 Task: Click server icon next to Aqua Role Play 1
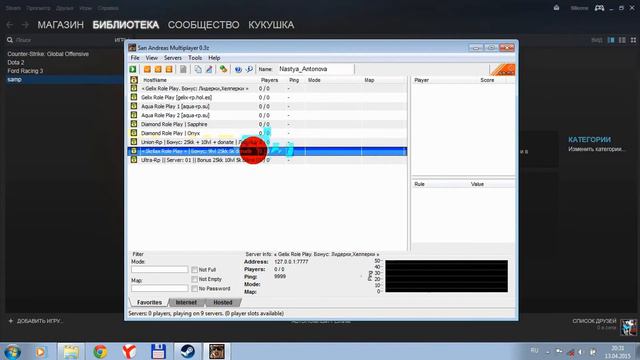coord(134,106)
